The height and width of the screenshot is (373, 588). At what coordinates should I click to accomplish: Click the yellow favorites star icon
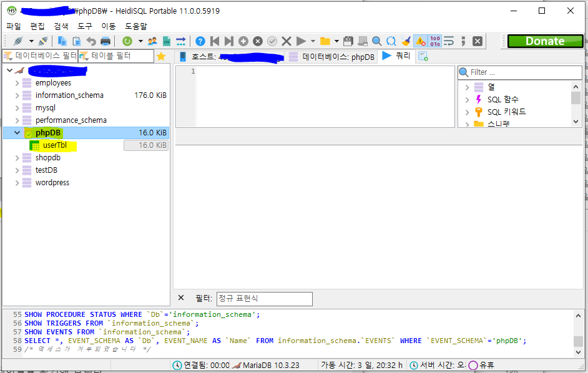[x=161, y=56]
